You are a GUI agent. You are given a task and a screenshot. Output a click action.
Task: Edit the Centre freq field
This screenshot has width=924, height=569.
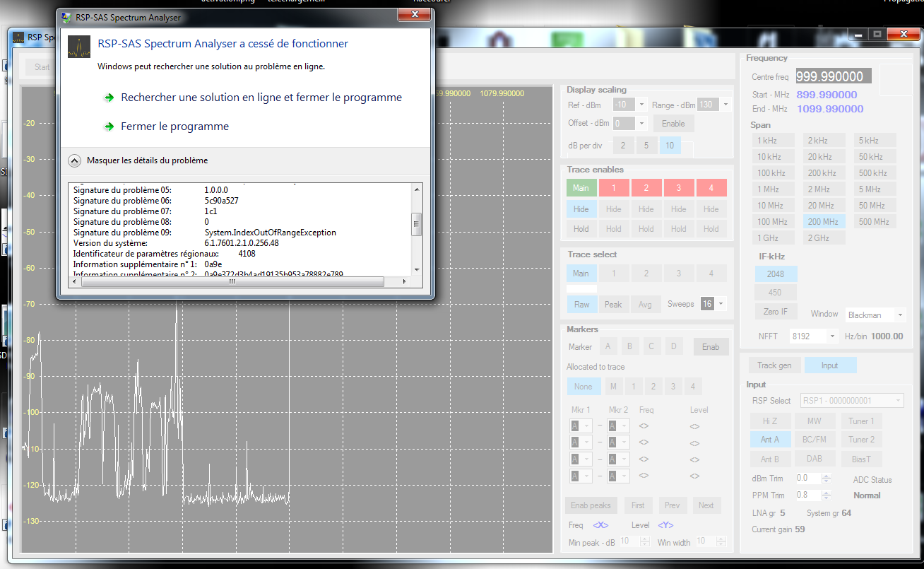(x=834, y=76)
